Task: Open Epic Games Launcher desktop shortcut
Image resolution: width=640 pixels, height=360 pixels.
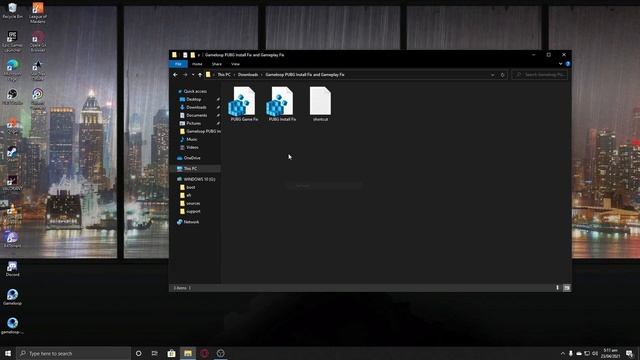Action: pos(12,41)
